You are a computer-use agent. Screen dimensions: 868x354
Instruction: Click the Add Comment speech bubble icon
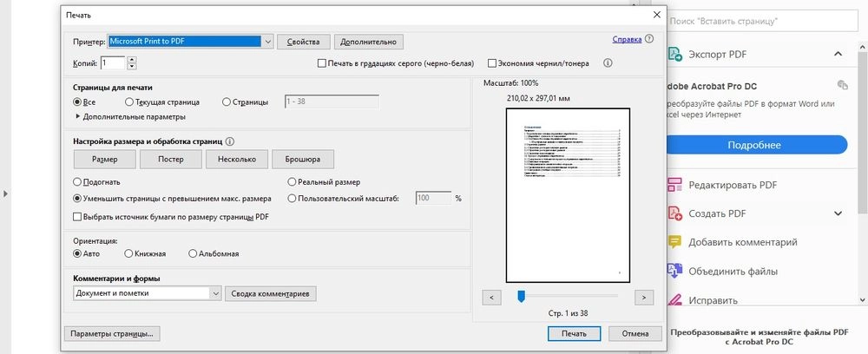[674, 242]
